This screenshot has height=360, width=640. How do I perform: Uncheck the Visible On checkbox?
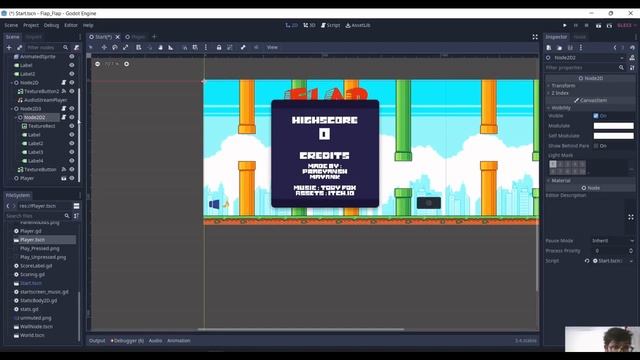tap(596, 116)
